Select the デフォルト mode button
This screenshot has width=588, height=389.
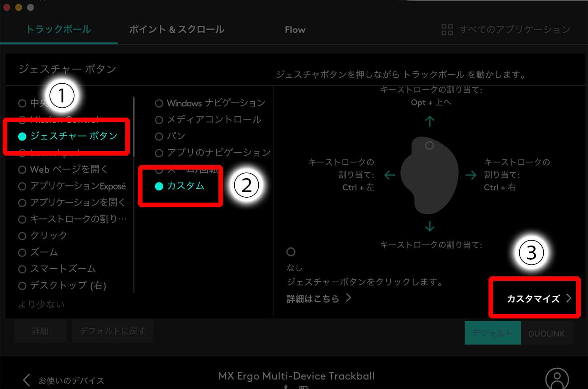493,333
